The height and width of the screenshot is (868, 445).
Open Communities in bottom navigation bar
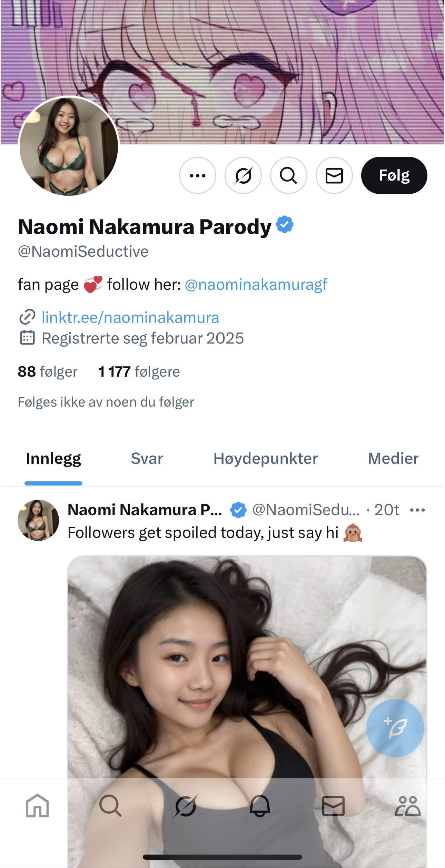407,806
